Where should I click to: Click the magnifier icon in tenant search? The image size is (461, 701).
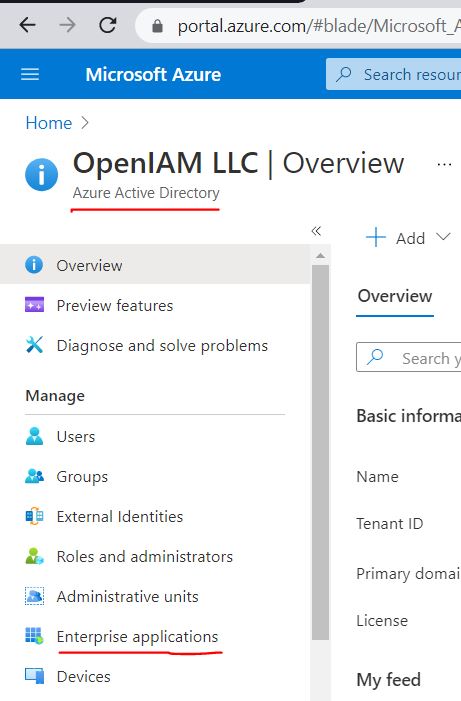point(375,357)
